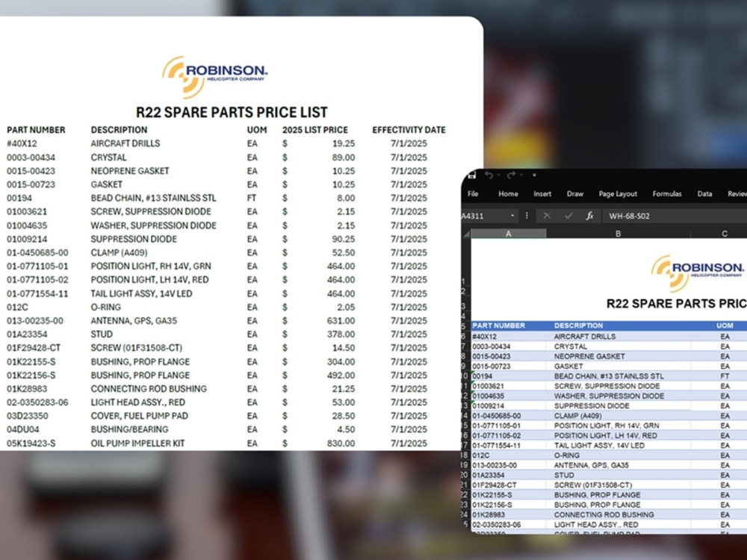Select the GASKET cell in Excel row 9
747x560 pixels.
[x=618, y=366]
